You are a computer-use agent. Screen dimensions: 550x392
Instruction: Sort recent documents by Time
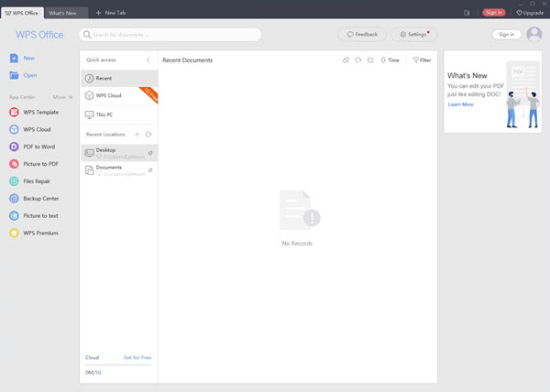(x=390, y=60)
